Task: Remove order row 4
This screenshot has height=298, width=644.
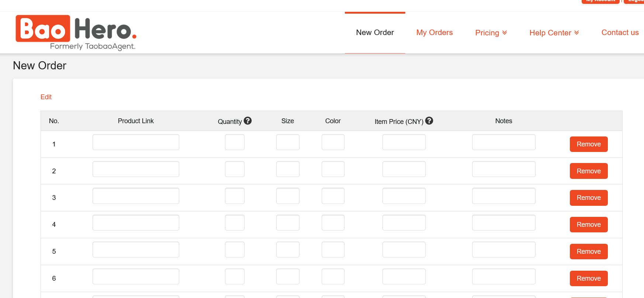Action: click(x=589, y=225)
